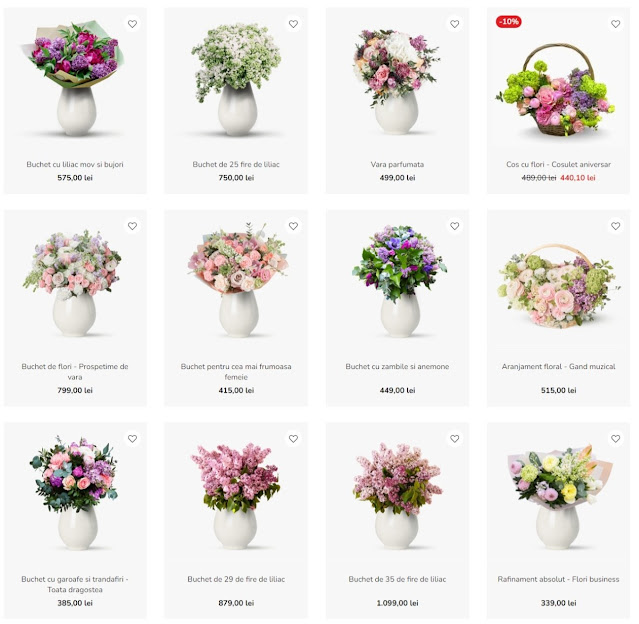The height and width of the screenshot is (624, 639).
Task: Add Prospetime de vara bouquet to wishlist
Action: (x=132, y=226)
